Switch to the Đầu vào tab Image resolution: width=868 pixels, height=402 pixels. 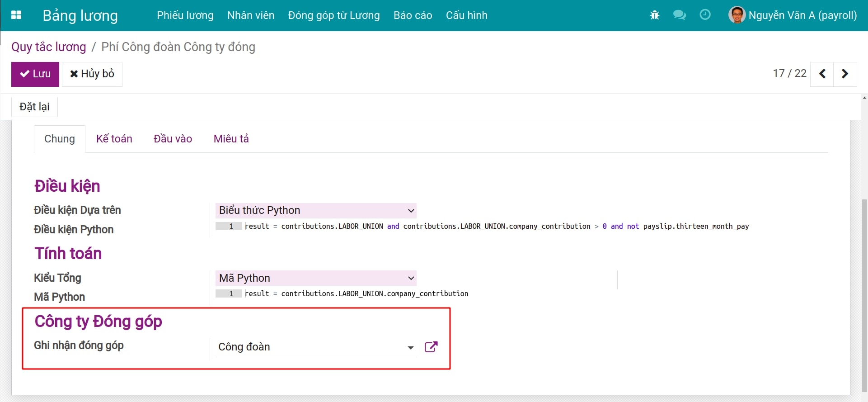click(x=173, y=139)
